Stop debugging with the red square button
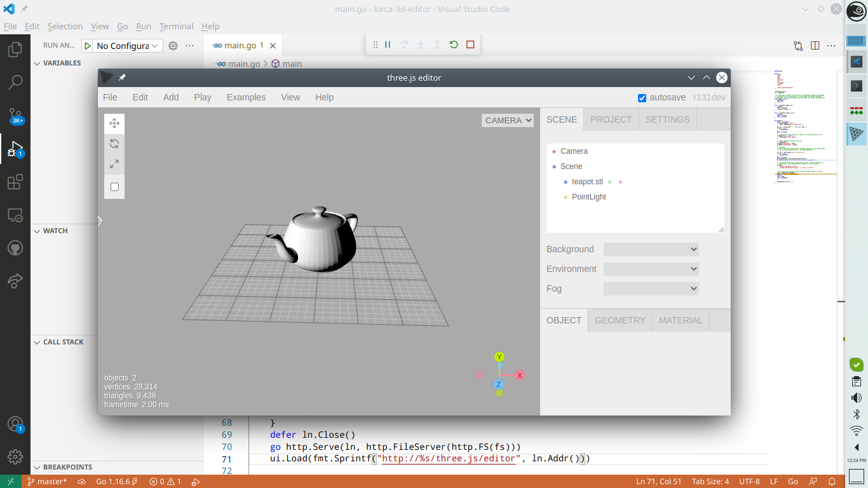Screen dimensions: 868x488 (470, 44)
